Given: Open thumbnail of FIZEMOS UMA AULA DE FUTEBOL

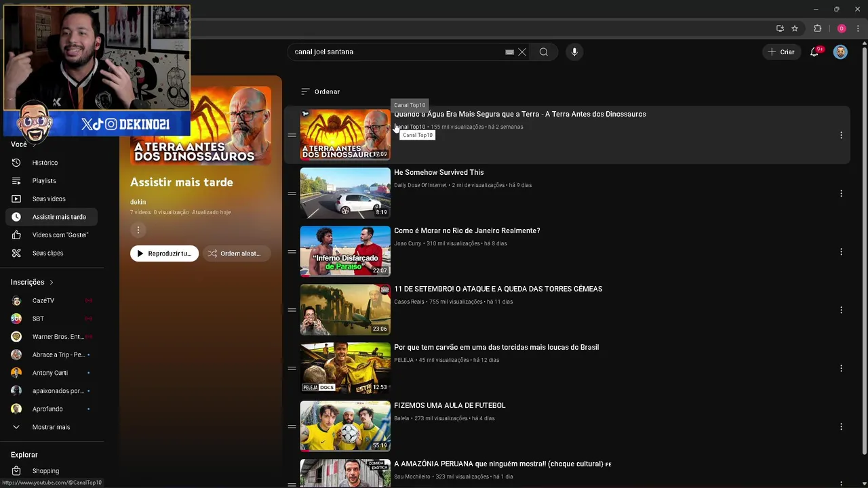Looking at the screenshot, I should pyautogui.click(x=345, y=426).
